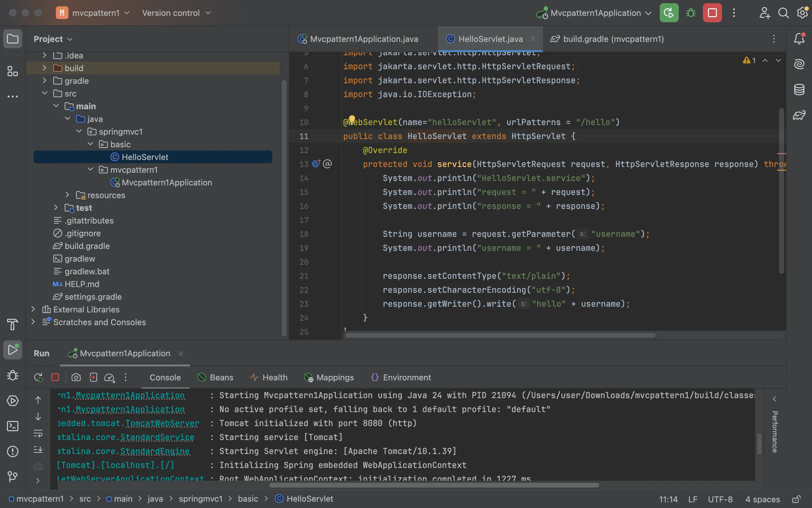Rerun application in Run panel toolbar
Screen dimensions: 812x508
[38, 378]
